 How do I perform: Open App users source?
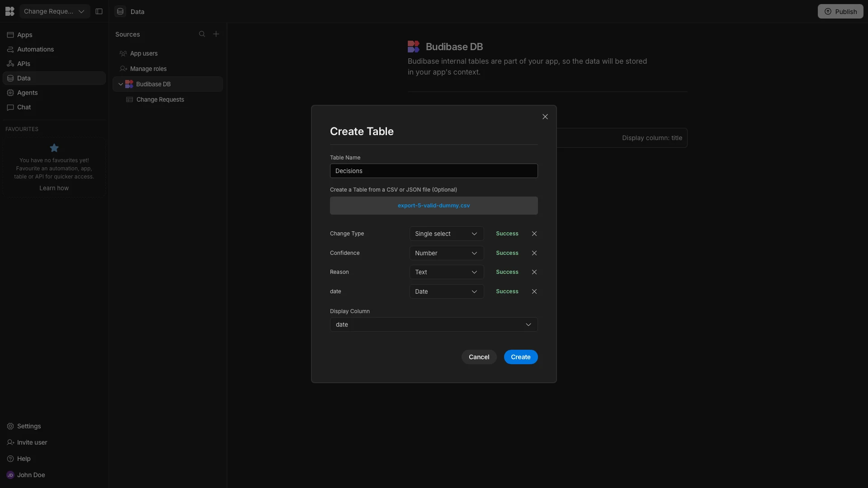point(168,53)
